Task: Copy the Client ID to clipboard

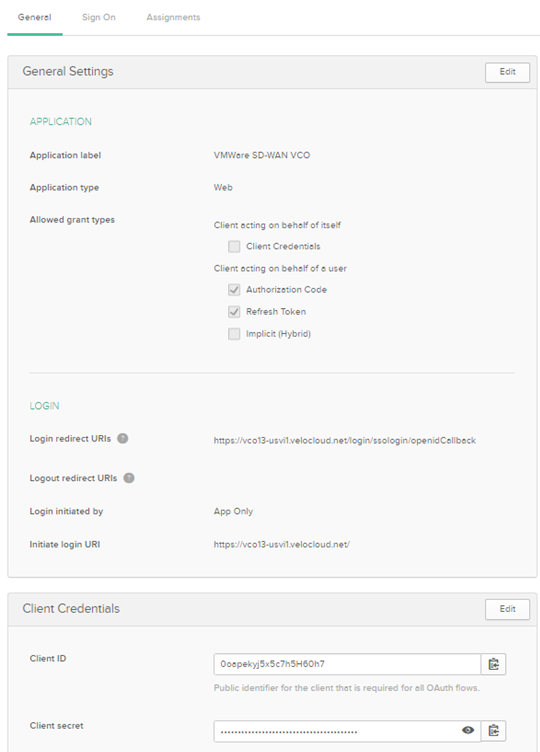Action: (493, 664)
